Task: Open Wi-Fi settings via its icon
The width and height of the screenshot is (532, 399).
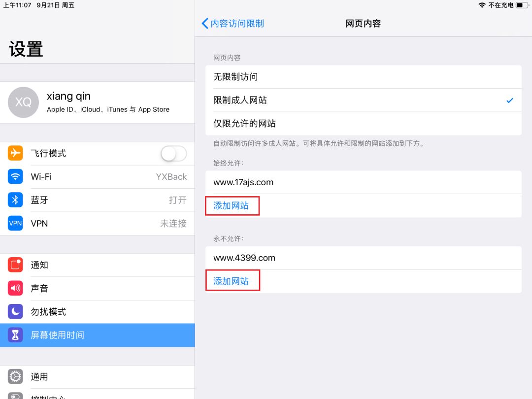Action: click(15, 176)
